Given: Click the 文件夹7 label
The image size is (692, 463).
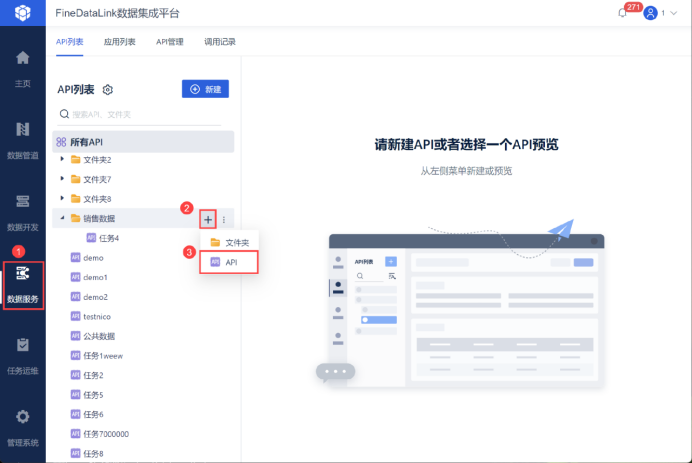Looking at the screenshot, I should 97,179.
